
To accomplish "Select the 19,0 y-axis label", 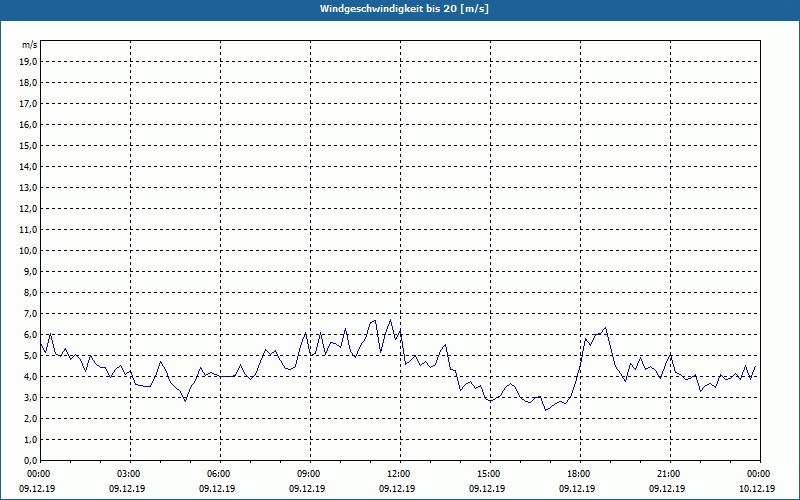I will tap(28, 62).
